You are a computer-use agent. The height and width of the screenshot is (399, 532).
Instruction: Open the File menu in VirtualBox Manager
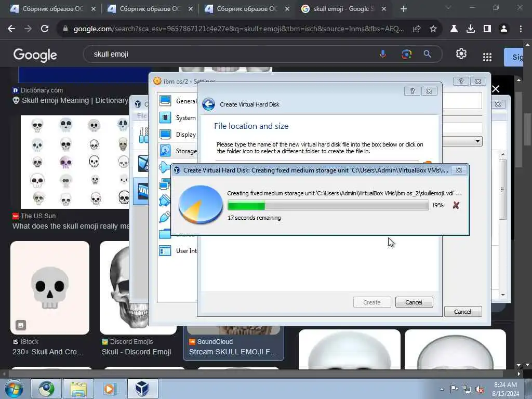[x=142, y=116]
